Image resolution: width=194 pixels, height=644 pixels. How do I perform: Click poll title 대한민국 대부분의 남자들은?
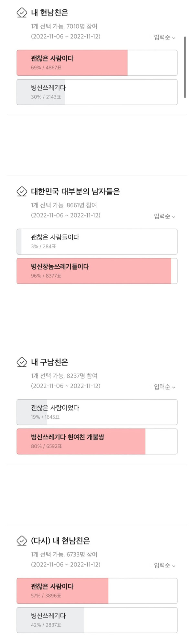coord(75,192)
